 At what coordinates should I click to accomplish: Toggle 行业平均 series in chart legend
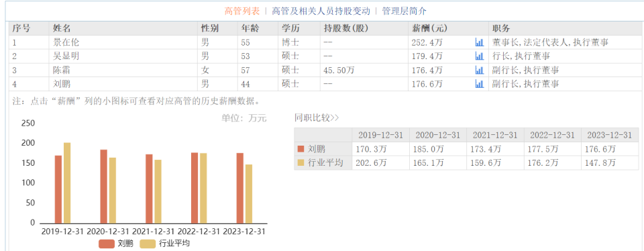click(165, 243)
